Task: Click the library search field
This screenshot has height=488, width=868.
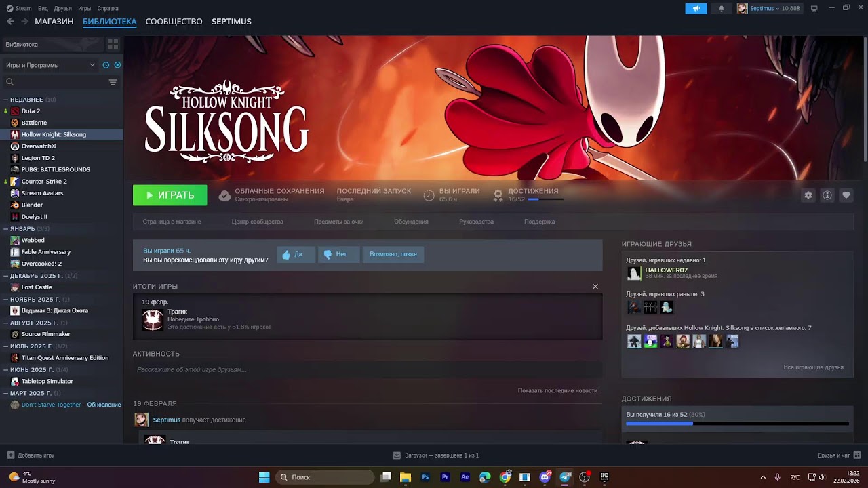Action: [54, 82]
